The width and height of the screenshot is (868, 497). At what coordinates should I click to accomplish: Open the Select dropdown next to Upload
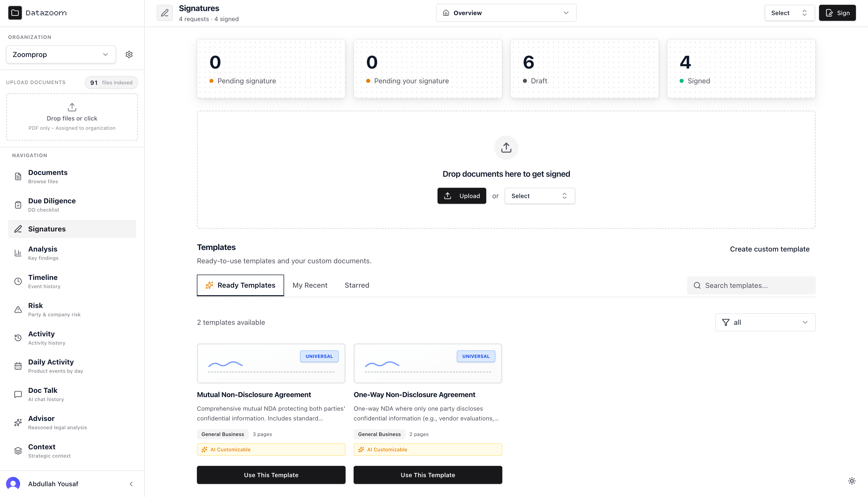[x=539, y=196]
